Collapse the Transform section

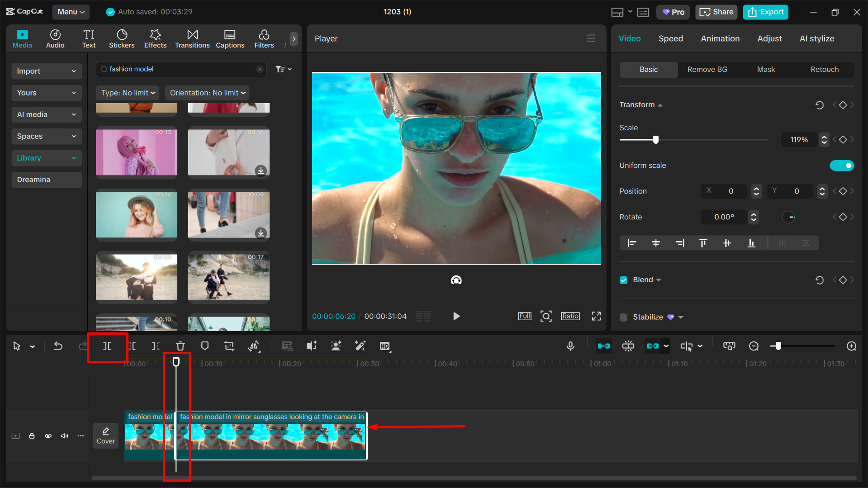coord(660,104)
